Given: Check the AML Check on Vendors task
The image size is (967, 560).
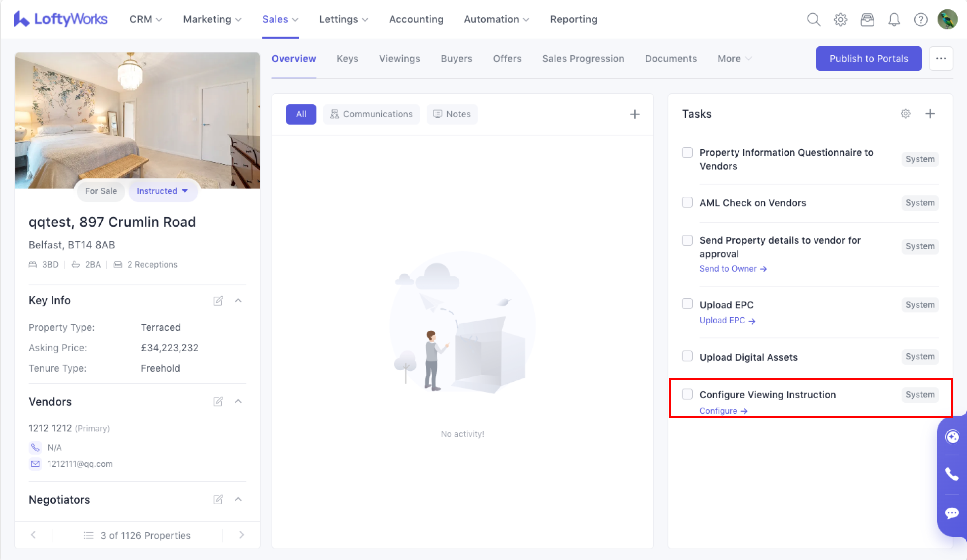Looking at the screenshot, I should tap(687, 202).
